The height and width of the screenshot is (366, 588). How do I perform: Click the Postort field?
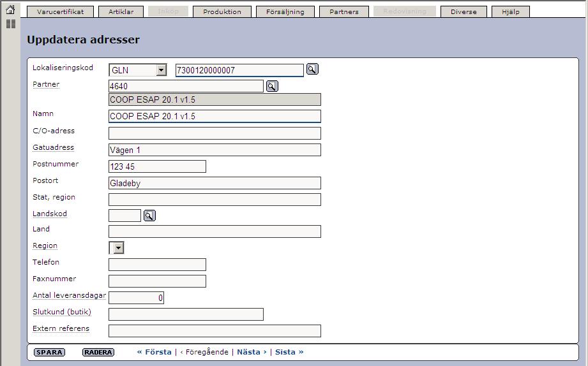[x=215, y=183]
